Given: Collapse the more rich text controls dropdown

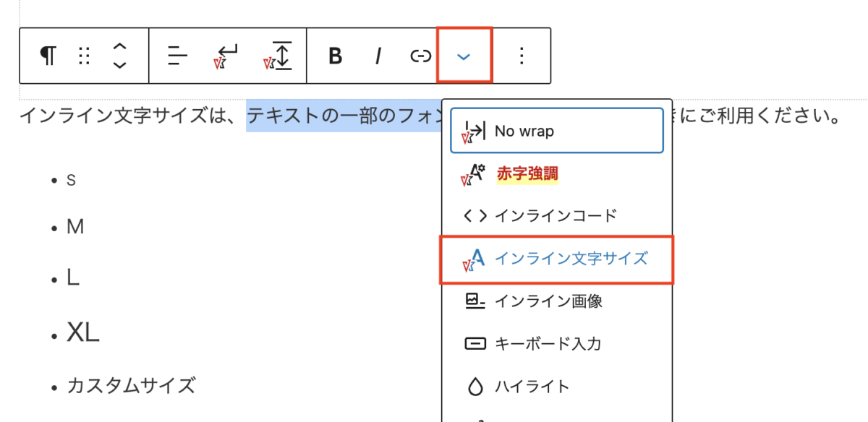Looking at the screenshot, I should tap(464, 56).
